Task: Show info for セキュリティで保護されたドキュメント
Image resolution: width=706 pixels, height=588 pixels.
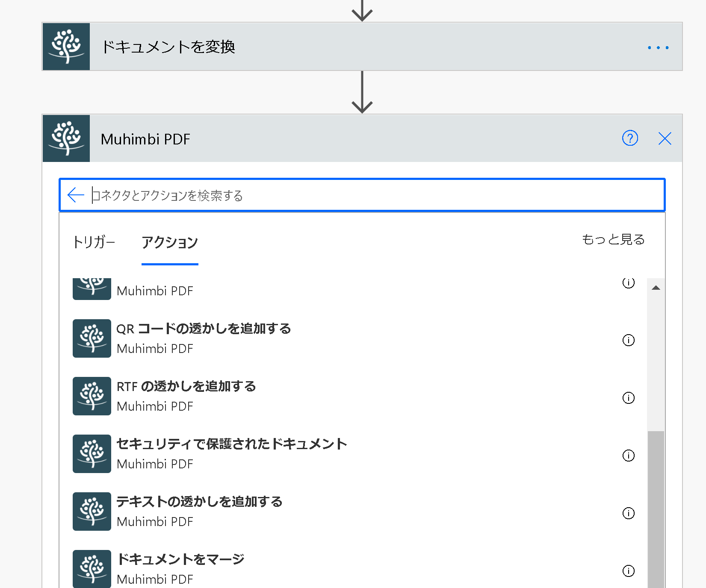Action: point(629,456)
